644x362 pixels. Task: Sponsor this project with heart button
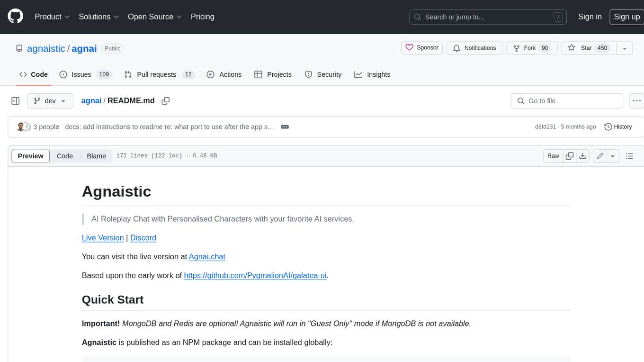pyautogui.click(x=422, y=48)
